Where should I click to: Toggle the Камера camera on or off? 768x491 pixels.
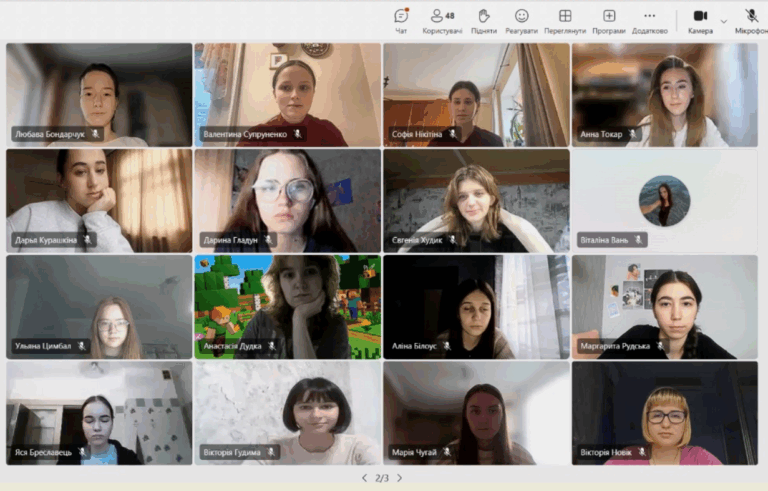coord(700,18)
